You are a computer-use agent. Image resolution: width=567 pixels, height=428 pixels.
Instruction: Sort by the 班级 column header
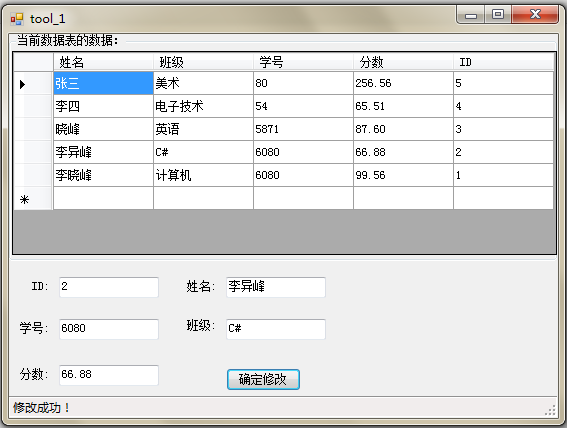[203, 62]
